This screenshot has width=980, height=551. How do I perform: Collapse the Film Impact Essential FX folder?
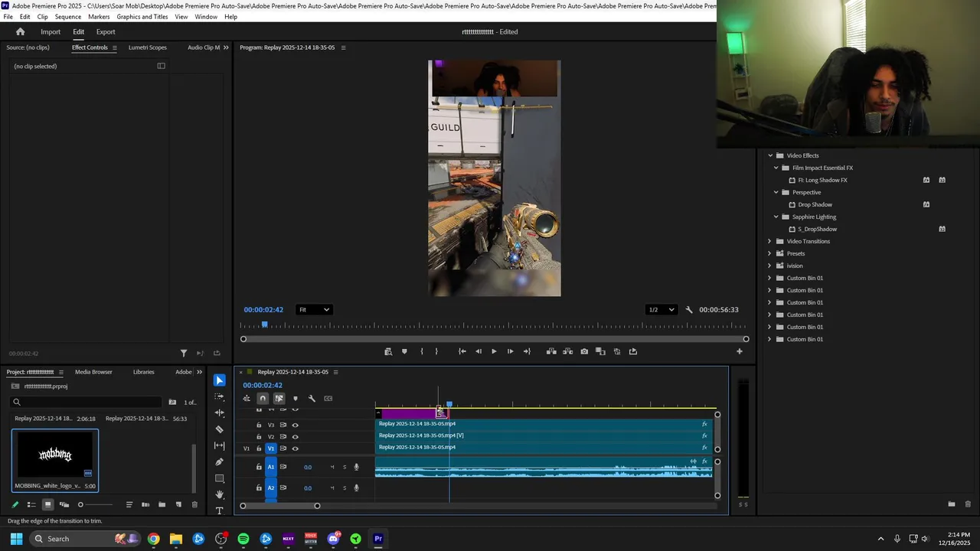pyautogui.click(x=776, y=168)
